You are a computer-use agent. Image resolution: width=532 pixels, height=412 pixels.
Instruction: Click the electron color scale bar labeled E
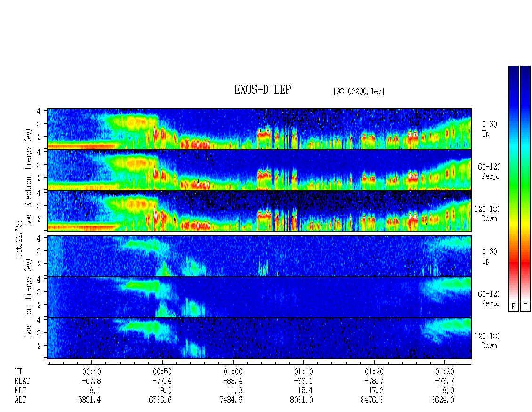click(x=513, y=183)
